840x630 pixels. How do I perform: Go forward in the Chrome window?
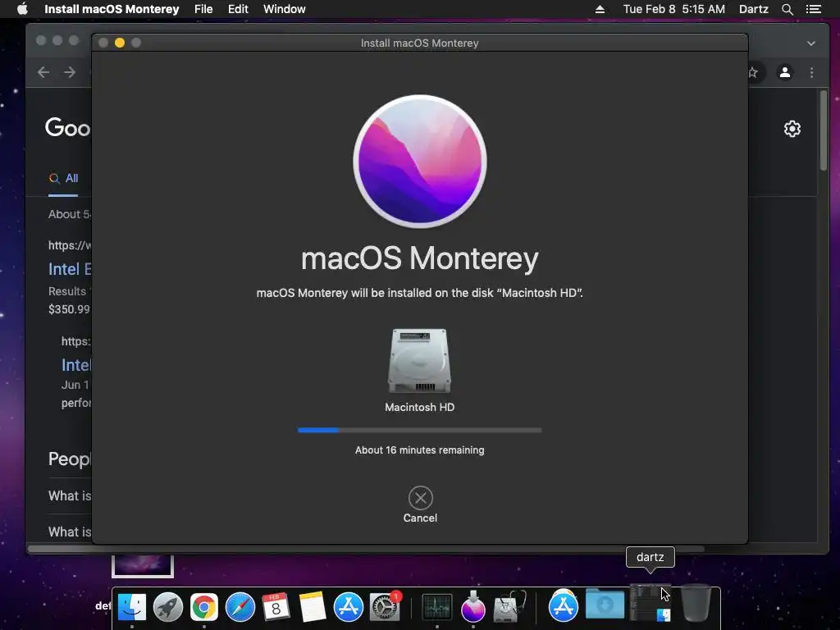click(x=70, y=72)
